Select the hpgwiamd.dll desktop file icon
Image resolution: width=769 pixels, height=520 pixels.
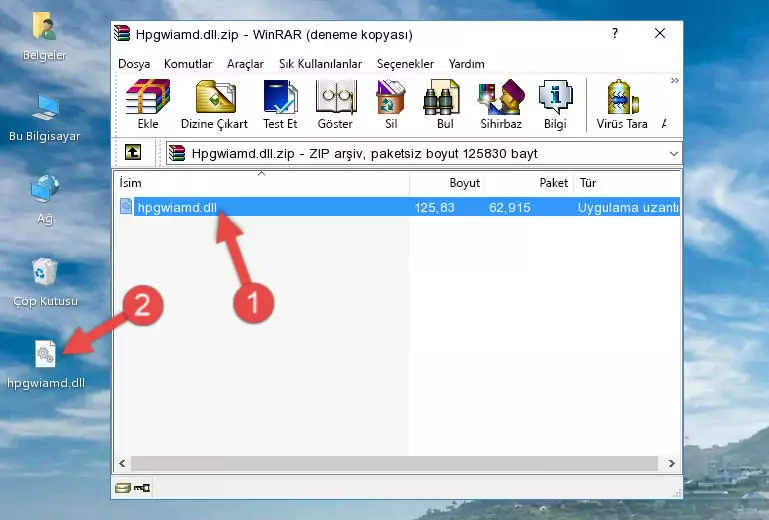(46, 364)
